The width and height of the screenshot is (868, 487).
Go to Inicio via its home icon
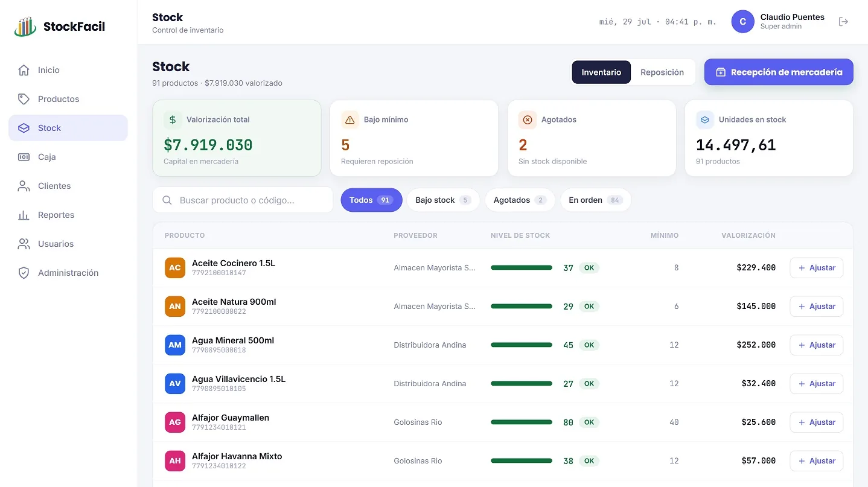(x=24, y=70)
